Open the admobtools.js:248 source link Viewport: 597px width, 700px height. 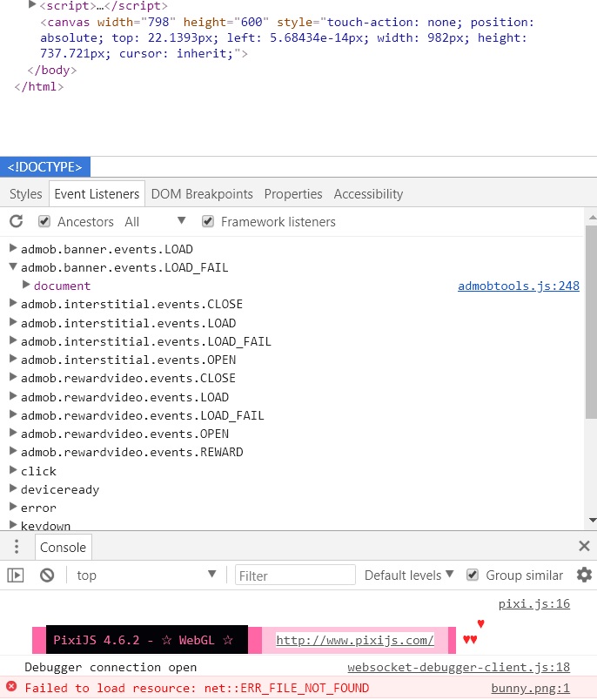pos(519,286)
